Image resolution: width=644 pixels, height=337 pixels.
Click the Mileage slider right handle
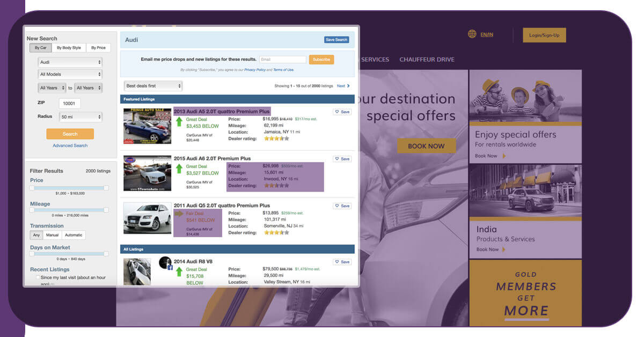point(106,210)
